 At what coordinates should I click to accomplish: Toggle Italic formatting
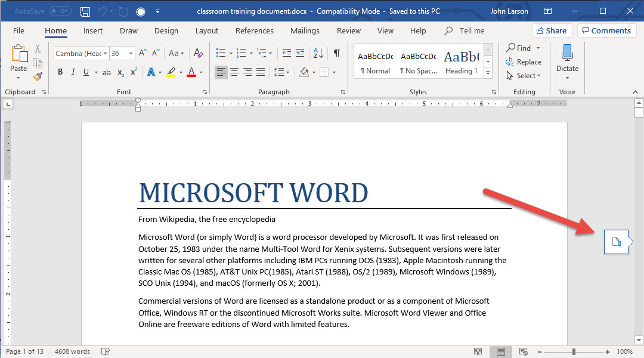point(73,72)
